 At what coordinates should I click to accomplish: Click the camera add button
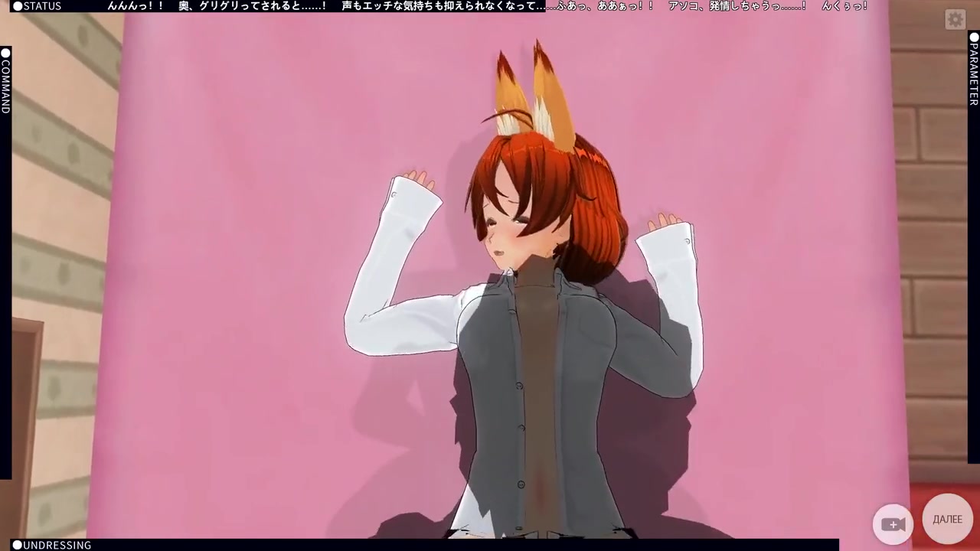(893, 524)
